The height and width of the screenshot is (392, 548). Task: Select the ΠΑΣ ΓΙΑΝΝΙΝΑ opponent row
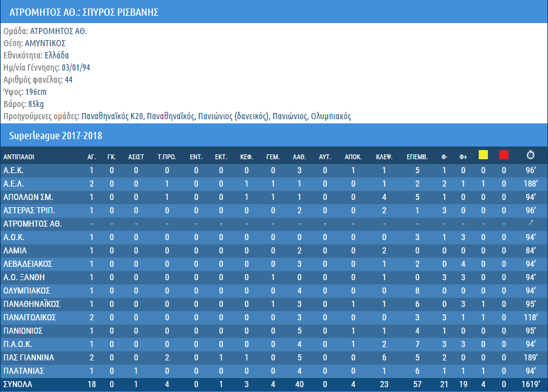274,357
